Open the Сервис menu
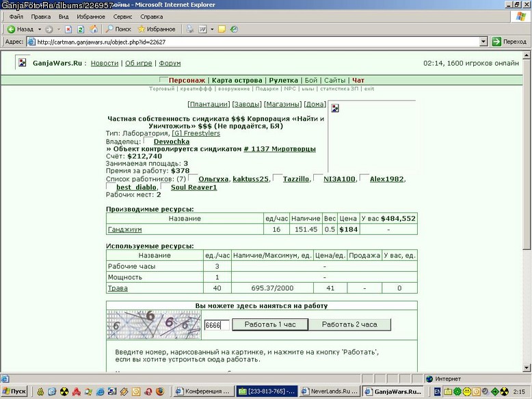The height and width of the screenshot is (399, 532). pos(122,16)
